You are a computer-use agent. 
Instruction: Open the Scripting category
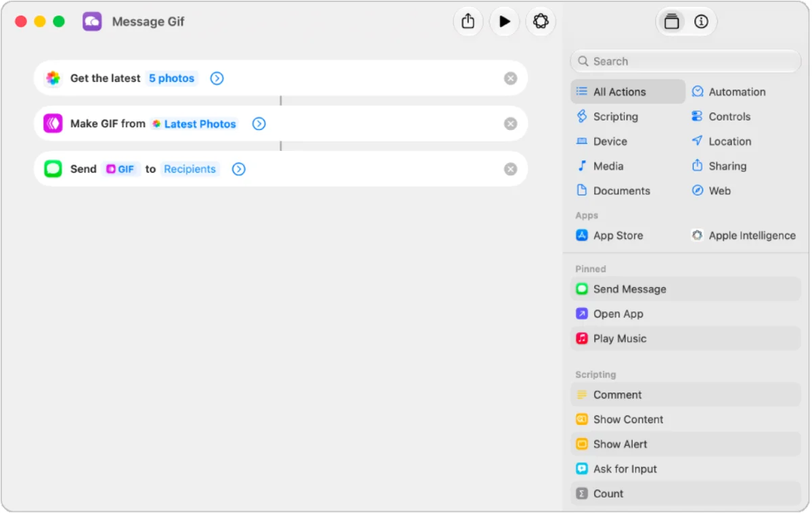pyautogui.click(x=607, y=116)
